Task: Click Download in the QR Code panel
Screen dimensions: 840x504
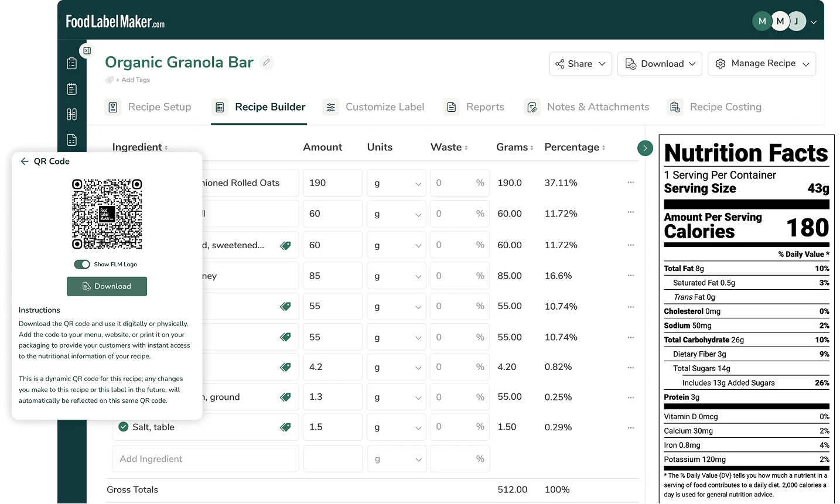Action: 107,286
